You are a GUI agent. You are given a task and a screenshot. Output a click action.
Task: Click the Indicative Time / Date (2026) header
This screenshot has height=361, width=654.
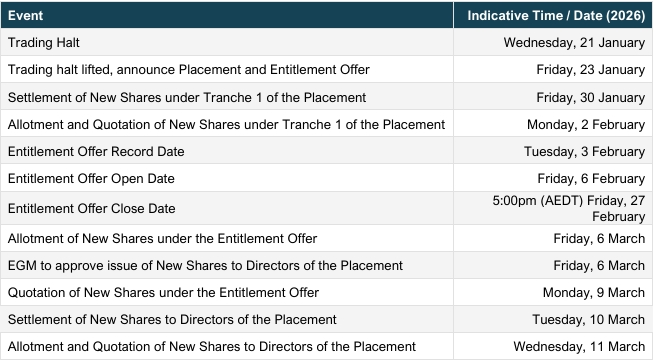click(553, 15)
